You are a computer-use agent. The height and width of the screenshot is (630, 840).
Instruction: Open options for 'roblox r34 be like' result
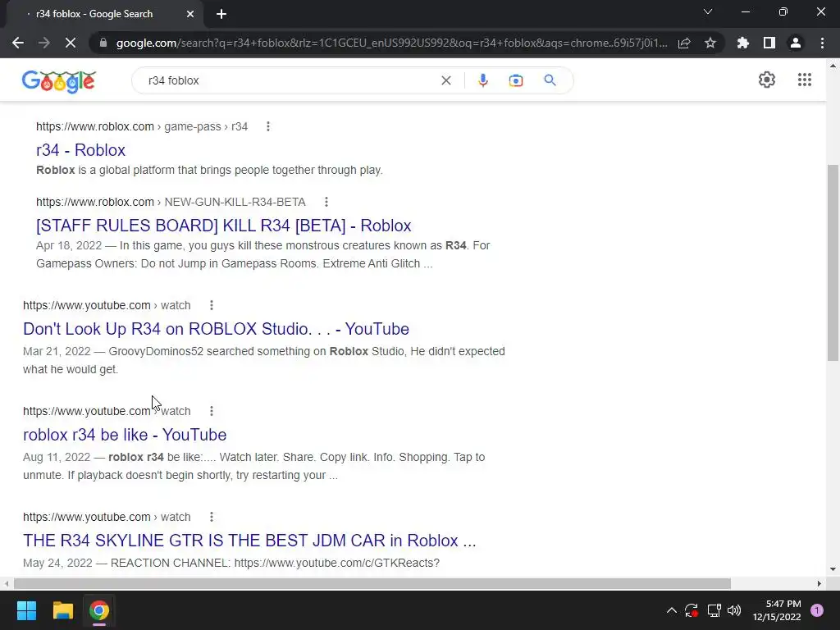point(212,411)
